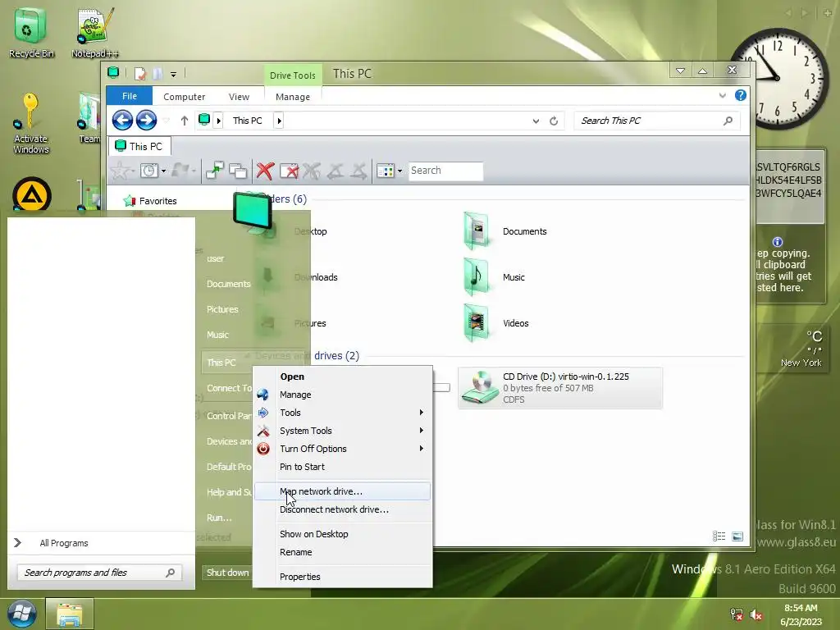Image resolution: width=840 pixels, height=630 pixels.
Task: Switch to details view icon in status bar
Action: click(719, 536)
